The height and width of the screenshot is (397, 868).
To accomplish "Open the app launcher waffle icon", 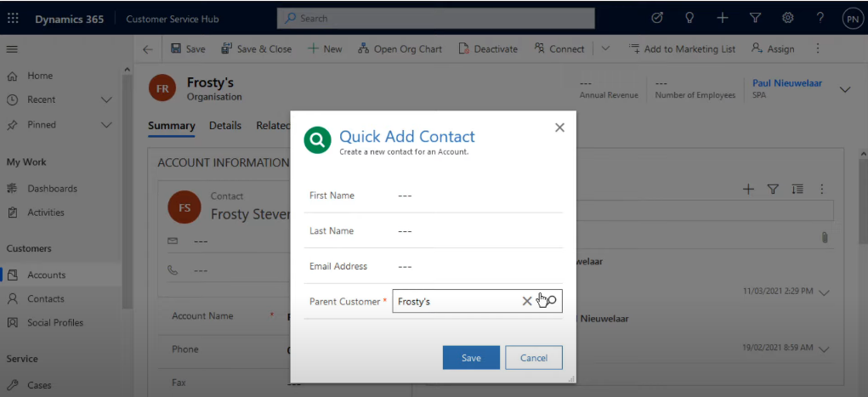I will point(13,18).
